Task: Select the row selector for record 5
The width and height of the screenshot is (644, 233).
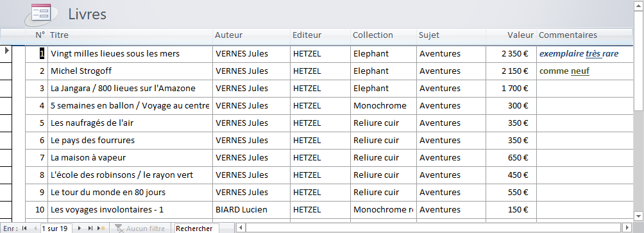Action: [6, 123]
